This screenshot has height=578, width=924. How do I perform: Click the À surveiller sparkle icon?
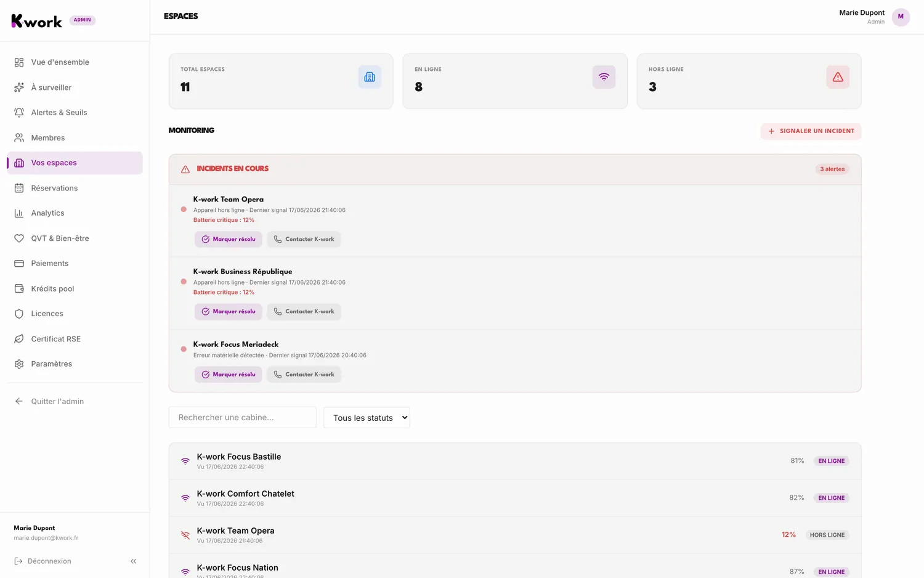[x=19, y=88]
